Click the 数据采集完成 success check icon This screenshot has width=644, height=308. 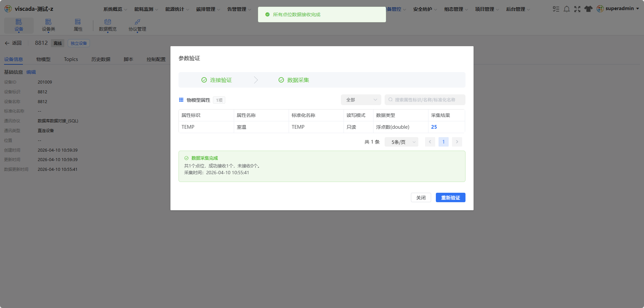tap(186, 158)
